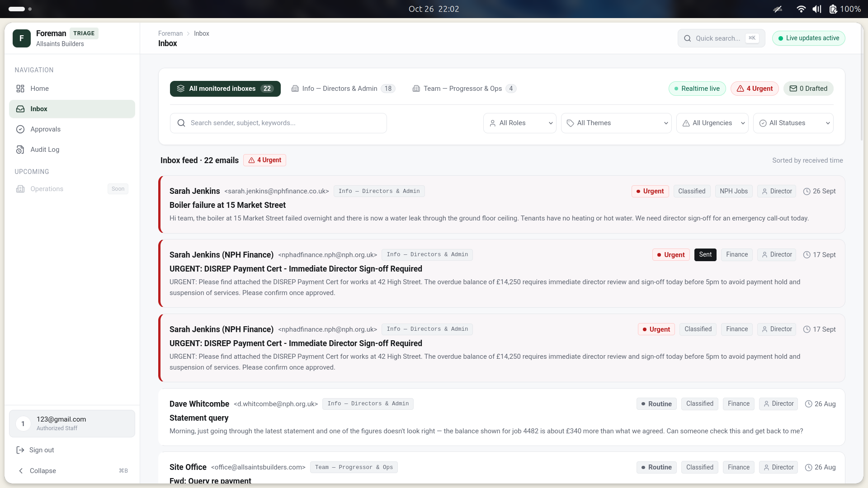This screenshot has height=488, width=868.
Task: Click the Director role tag on Statement query email
Action: (x=778, y=404)
